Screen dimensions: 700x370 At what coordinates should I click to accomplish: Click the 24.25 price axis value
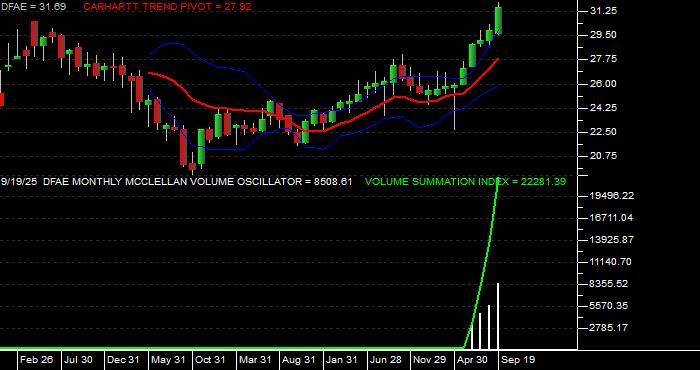pyautogui.click(x=604, y=108)
